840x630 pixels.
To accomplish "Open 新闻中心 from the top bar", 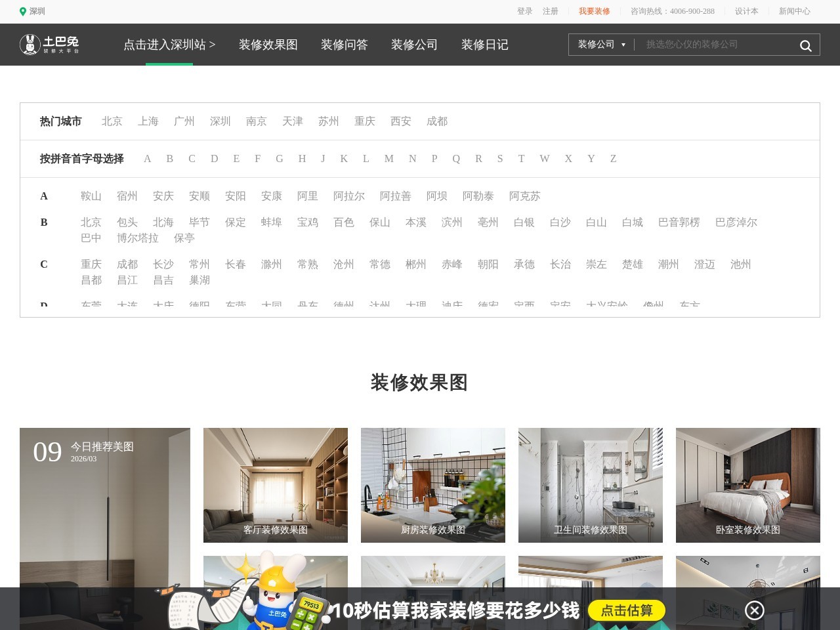I will tap(793, 11).
